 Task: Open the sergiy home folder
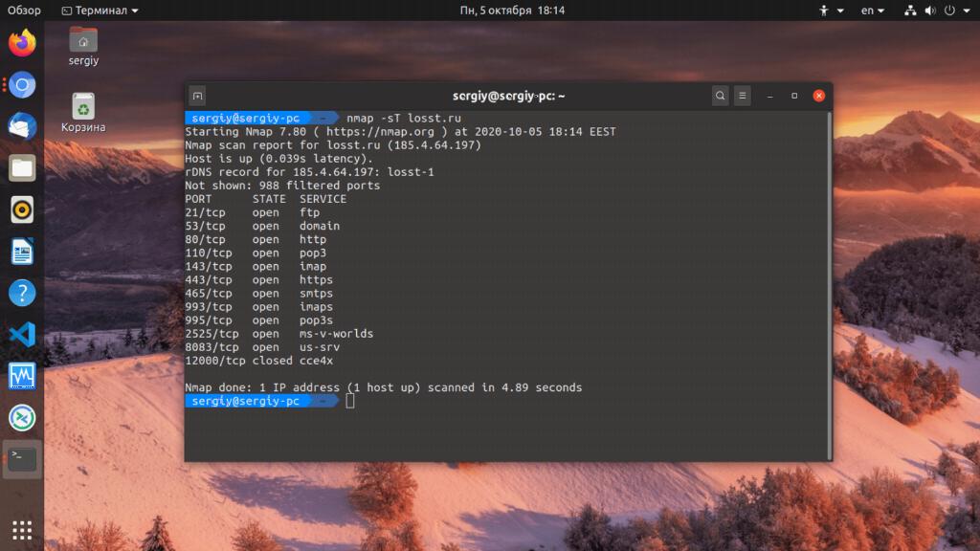click(83, 46)
